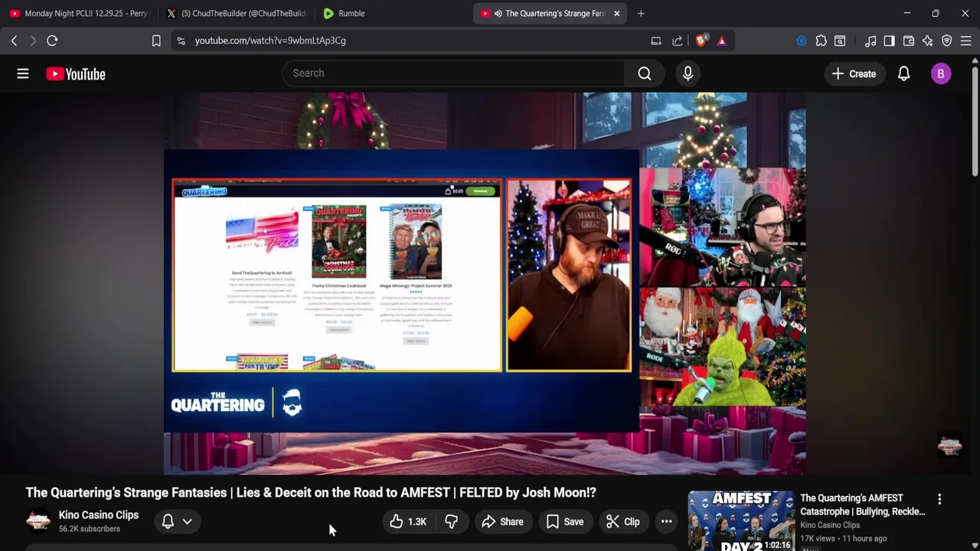
Task: Click the YouTube search magnifier button
Action: pyautogui.click(x=645, y=73)
